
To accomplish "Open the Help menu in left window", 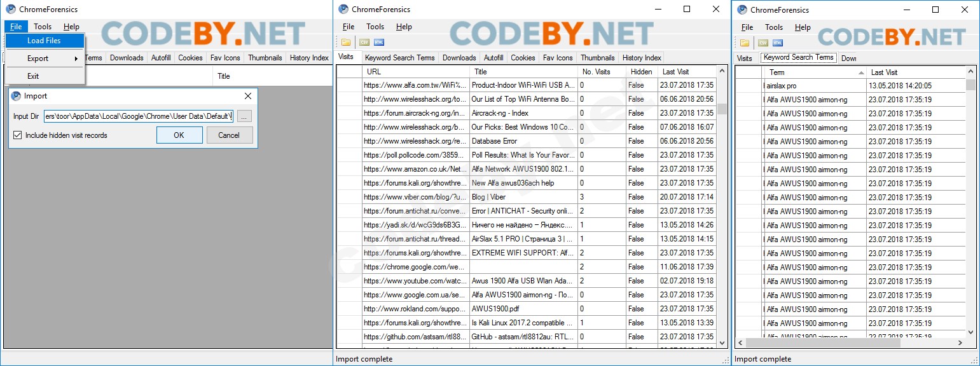I will (x=72, y=27).
